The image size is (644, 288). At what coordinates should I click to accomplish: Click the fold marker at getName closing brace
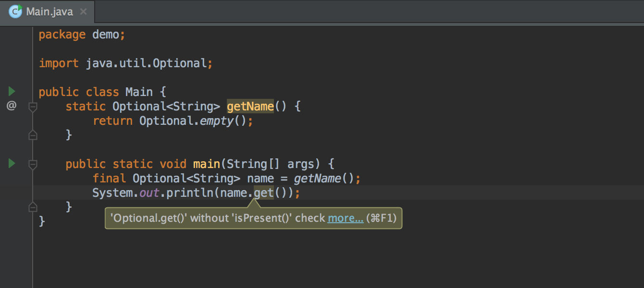pyautogui.click(x=33, y=135)
